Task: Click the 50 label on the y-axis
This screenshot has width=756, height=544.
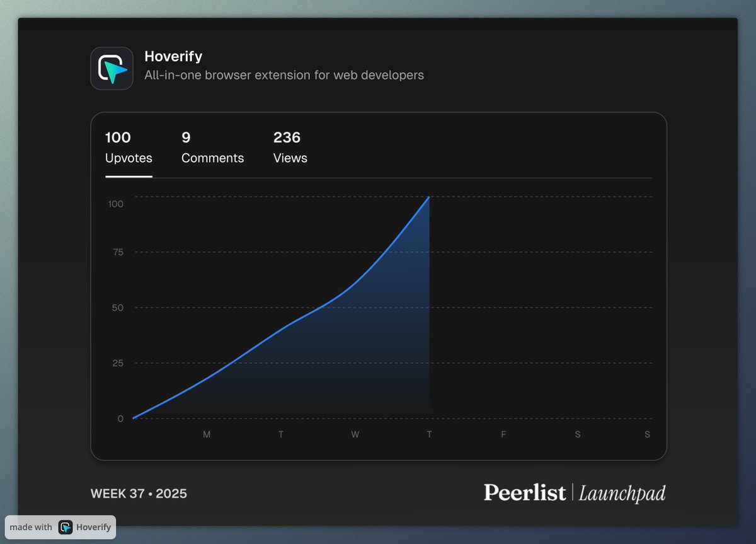Action: [x=118, y=308]
